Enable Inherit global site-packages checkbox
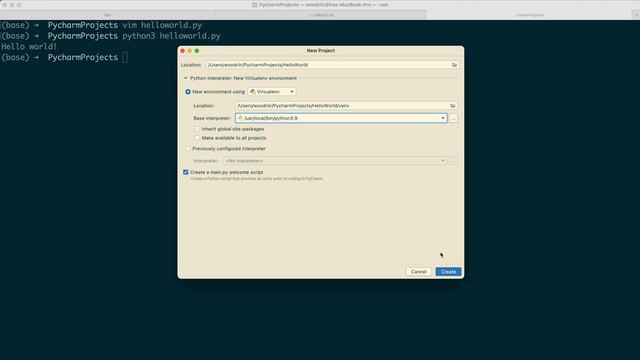 pos(197,129)
